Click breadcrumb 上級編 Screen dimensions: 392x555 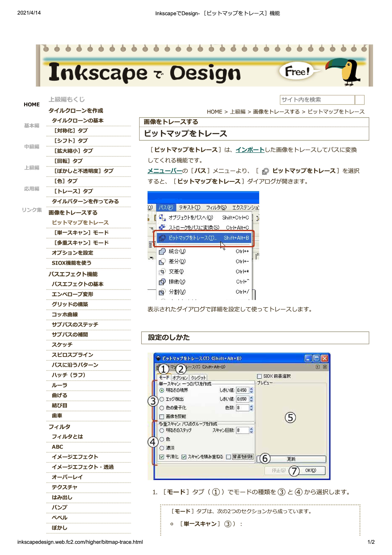[x=238, y=112]
